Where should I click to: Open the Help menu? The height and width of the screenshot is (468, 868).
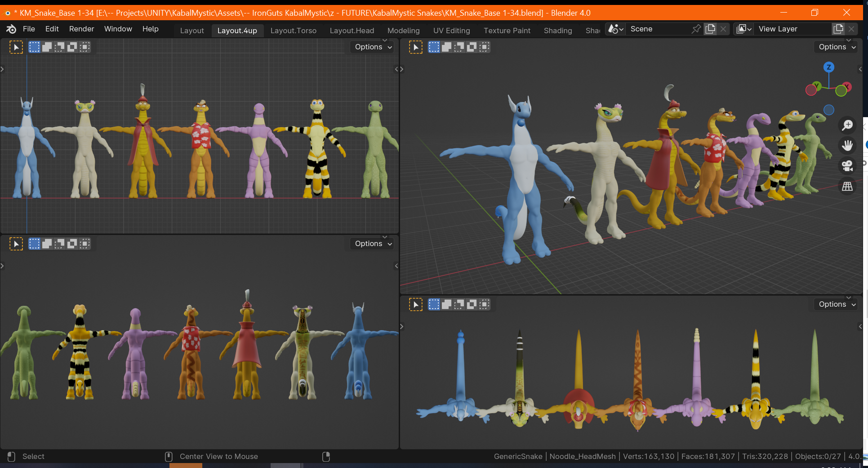point(150,29)
